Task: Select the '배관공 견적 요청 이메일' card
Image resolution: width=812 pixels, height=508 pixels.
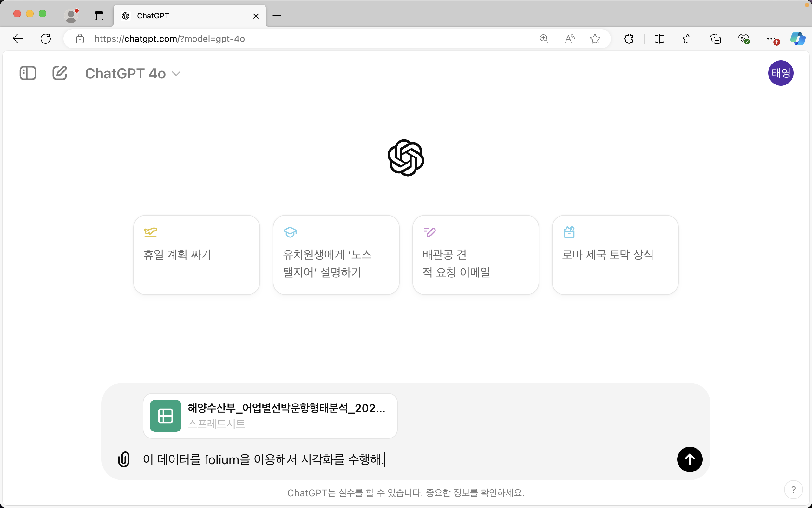Action: point(475,255)
